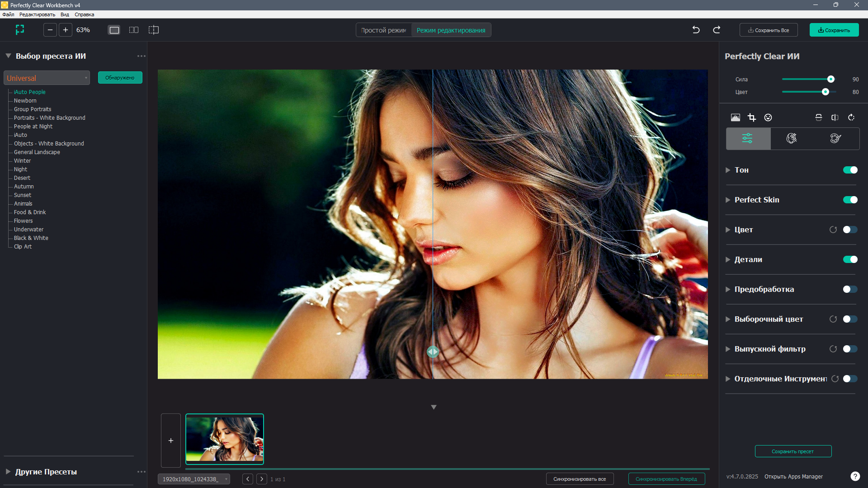Screen dimensions: 868x488
Task: Turn off the Тон toggle
Action: [x=850, y=170]
